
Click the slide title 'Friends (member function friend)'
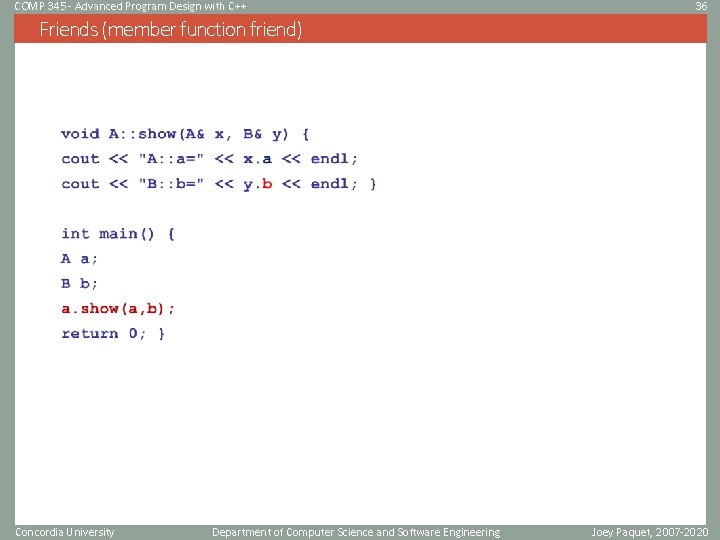[171, 29]
